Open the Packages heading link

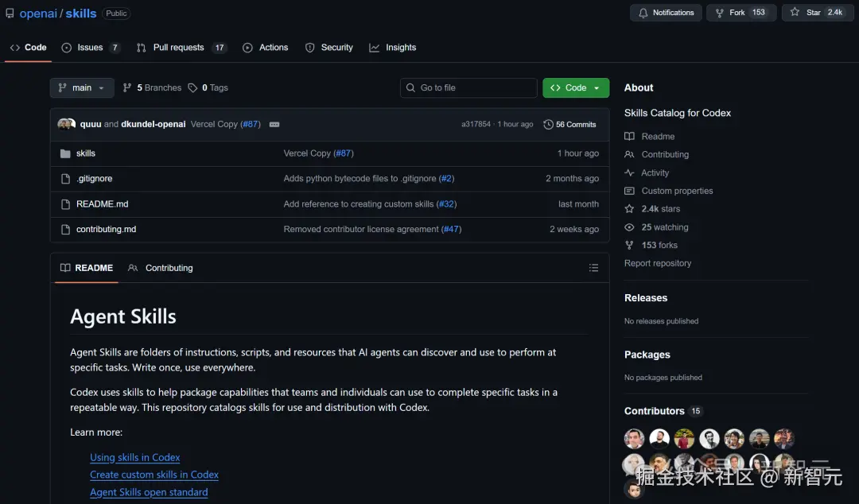tap(647, 355)
